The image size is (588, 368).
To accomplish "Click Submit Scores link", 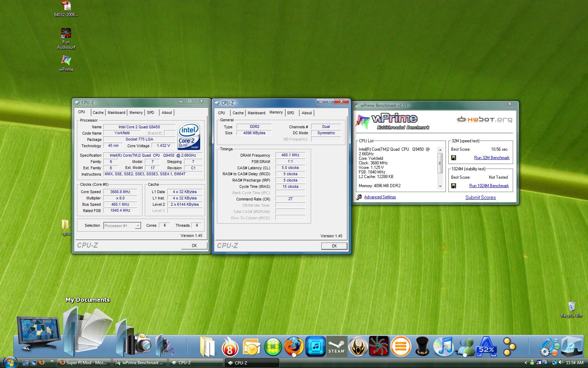I will click(481, 197).
